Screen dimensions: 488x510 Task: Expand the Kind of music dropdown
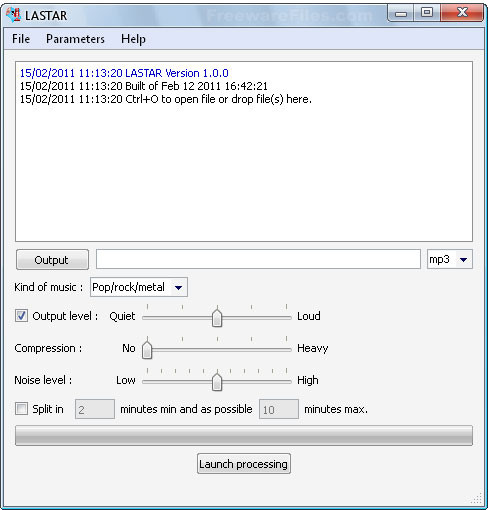click(x=139, y=287)
